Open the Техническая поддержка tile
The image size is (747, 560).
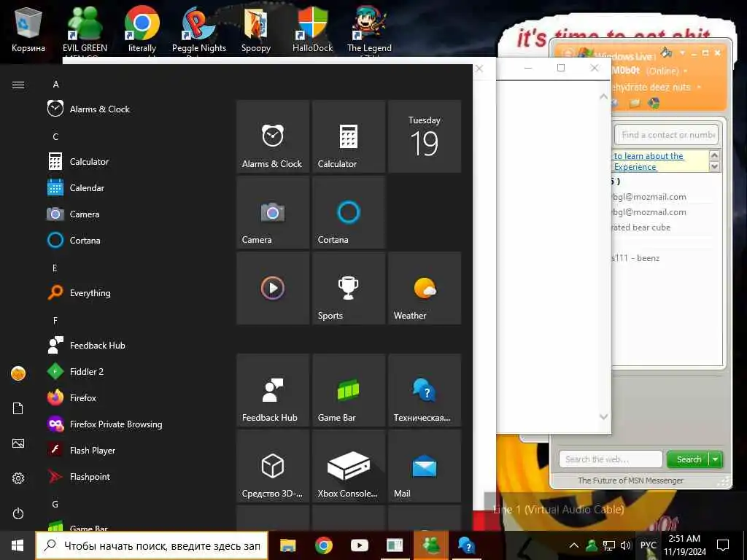pyautogui.click(x=425, y=390)
